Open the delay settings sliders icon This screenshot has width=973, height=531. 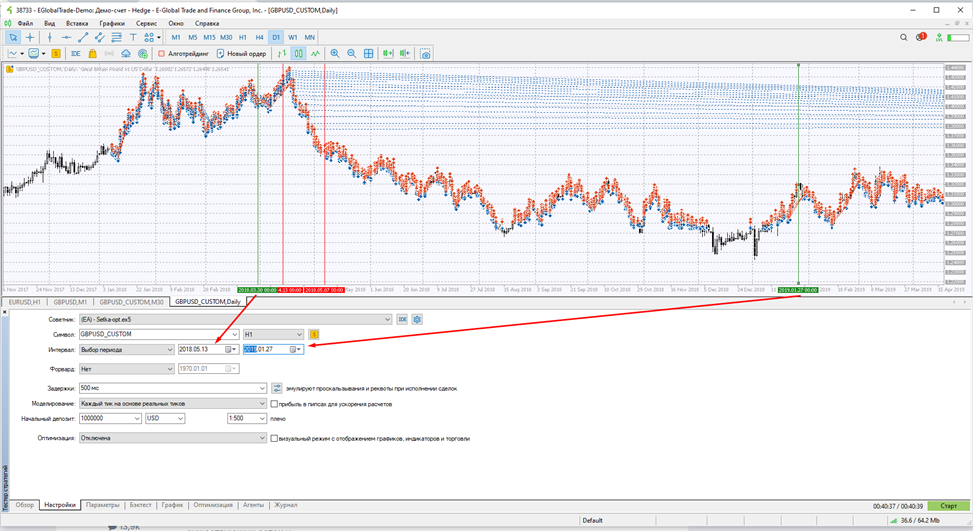click(277, 388)
